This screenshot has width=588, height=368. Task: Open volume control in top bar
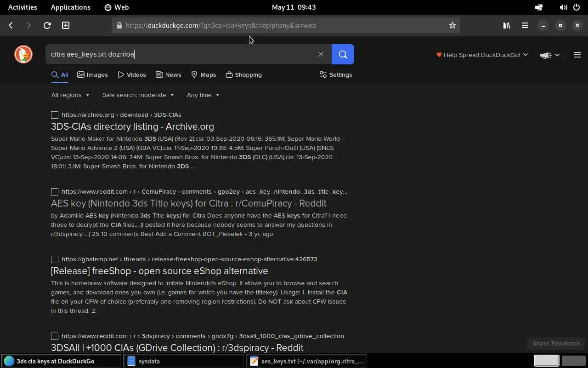(x=563, y=7)
